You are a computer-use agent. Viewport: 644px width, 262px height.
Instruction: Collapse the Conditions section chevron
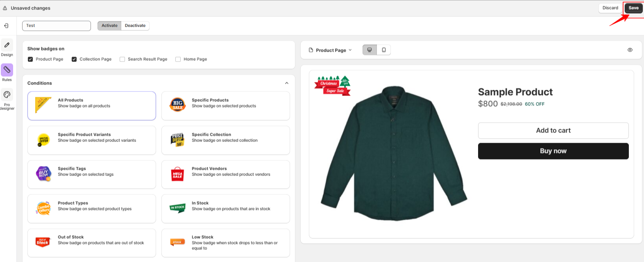point(287,83)
